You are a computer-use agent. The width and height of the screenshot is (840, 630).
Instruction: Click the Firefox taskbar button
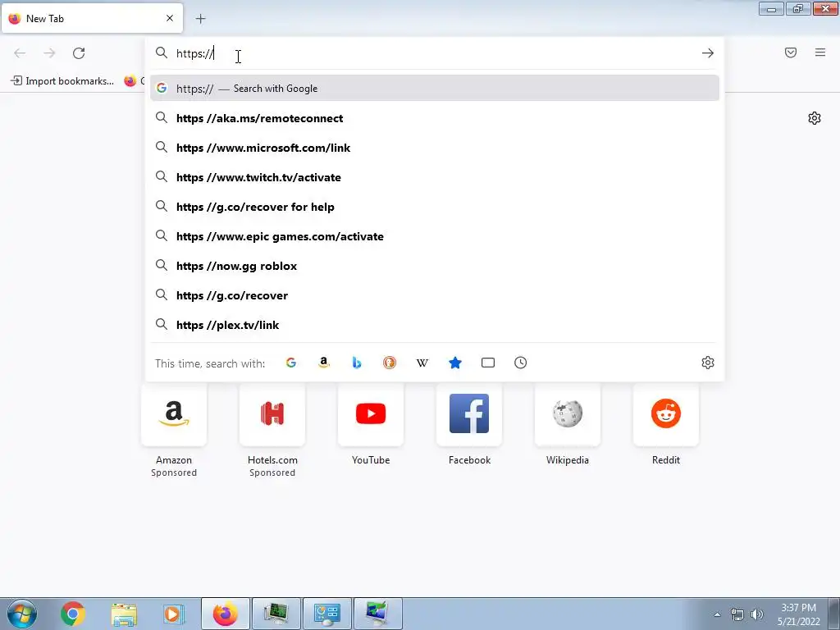(x=225, y=614)
